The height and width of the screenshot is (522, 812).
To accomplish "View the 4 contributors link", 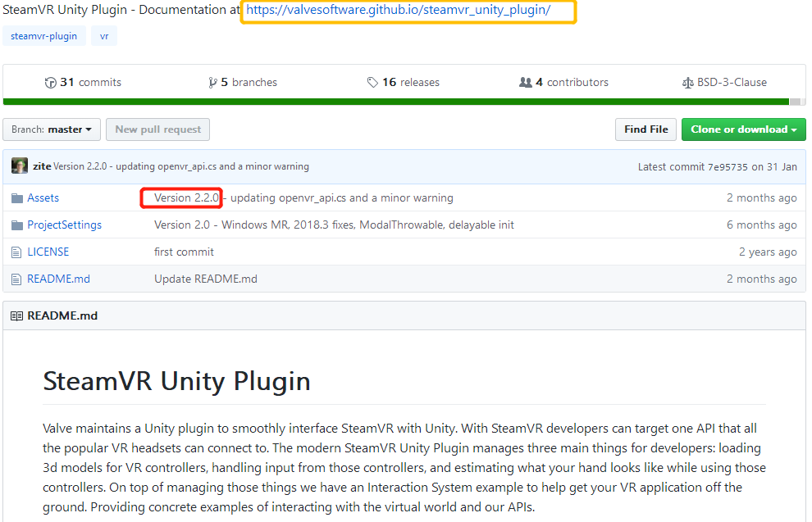I will click(x=564, y=82).
